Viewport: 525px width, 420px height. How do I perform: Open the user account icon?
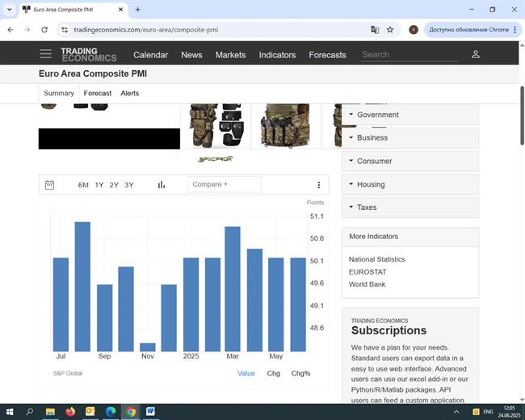(x=476, y=54)
